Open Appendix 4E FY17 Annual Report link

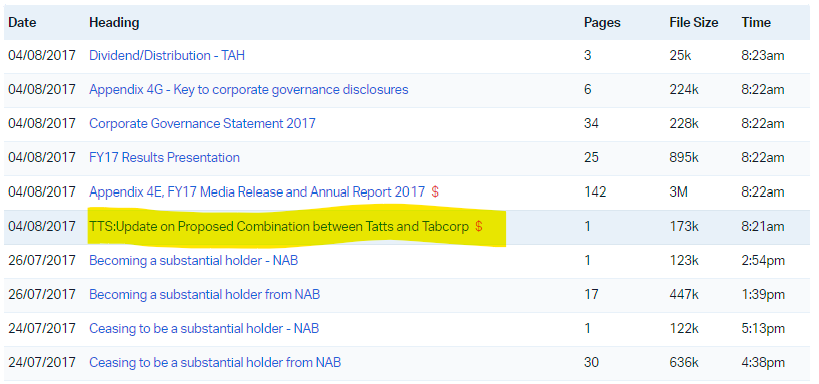(x=257, y=192)
